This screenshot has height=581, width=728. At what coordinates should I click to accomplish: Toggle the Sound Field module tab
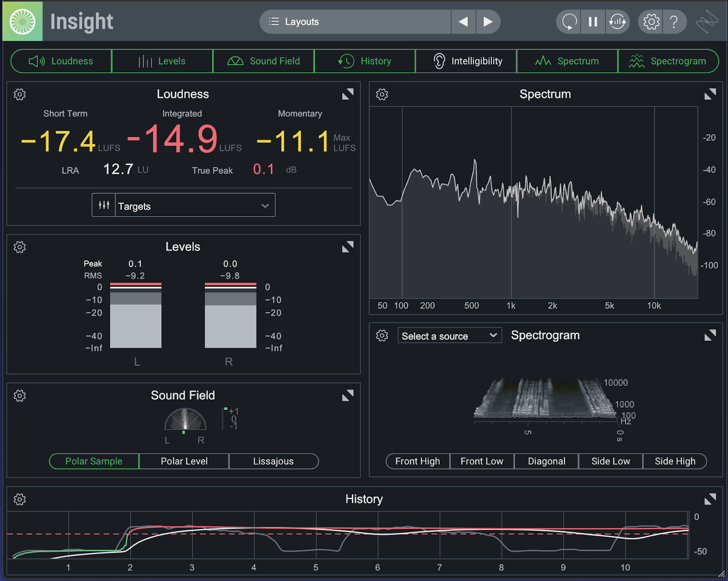tap(263, 61)
